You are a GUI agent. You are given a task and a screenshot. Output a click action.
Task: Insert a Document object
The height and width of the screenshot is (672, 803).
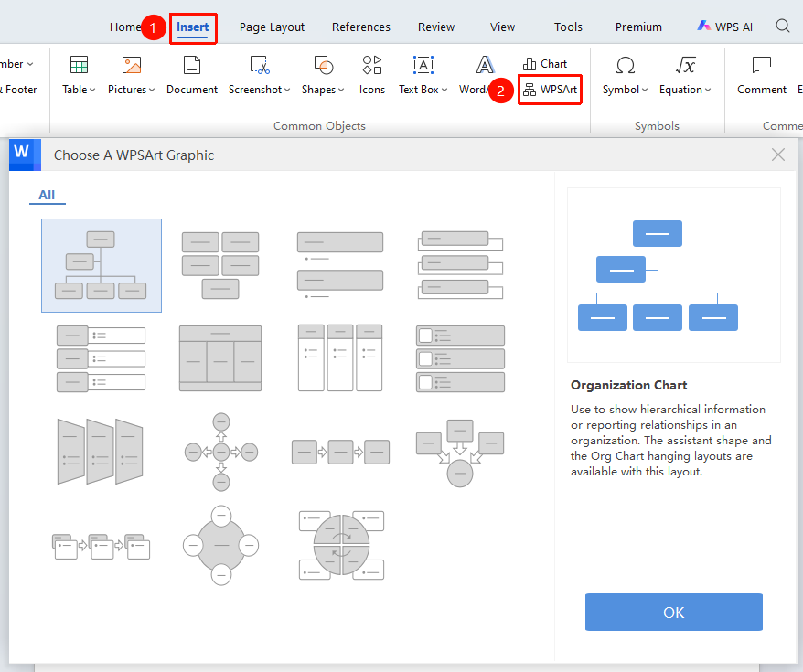[192, 76]
